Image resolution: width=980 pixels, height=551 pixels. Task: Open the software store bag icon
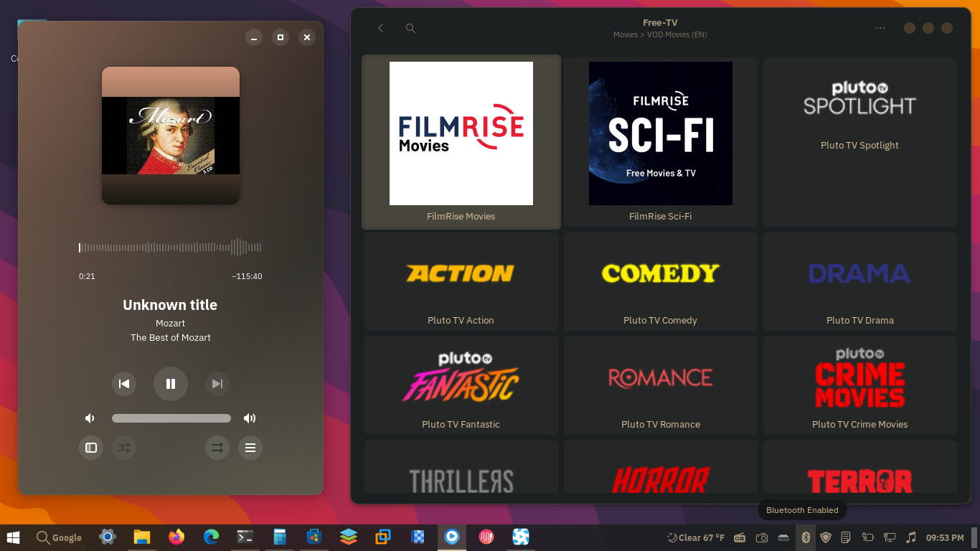(x=314, y=537)
